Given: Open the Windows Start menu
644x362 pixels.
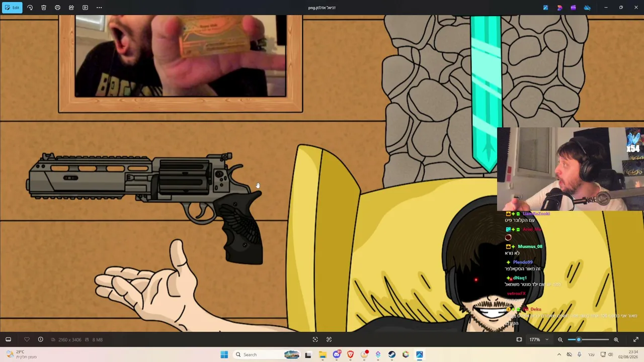Looking at the screenshot, I should point(224,354).
